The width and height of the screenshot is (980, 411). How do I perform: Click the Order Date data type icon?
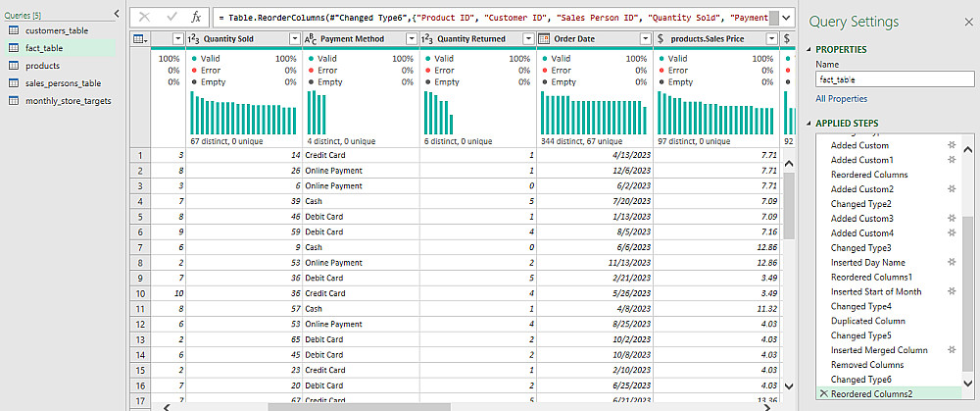[x=544, y=38]
